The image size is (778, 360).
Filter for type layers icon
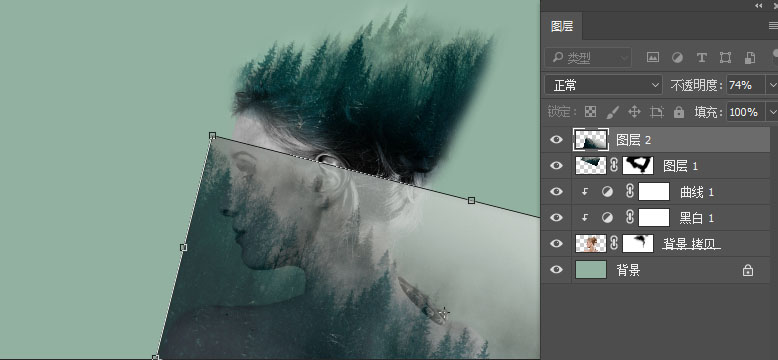pyautogui.click(x=702, y=58)
